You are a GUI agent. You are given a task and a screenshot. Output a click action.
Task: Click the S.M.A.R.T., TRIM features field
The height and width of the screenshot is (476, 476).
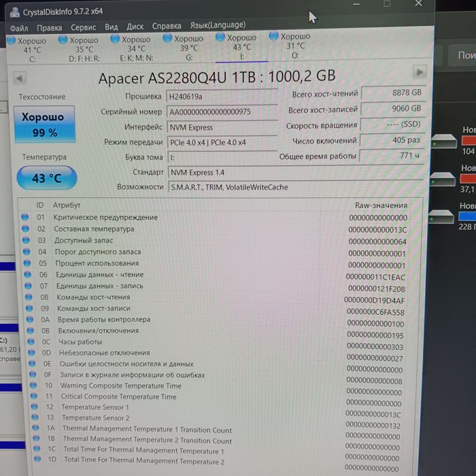296,187
